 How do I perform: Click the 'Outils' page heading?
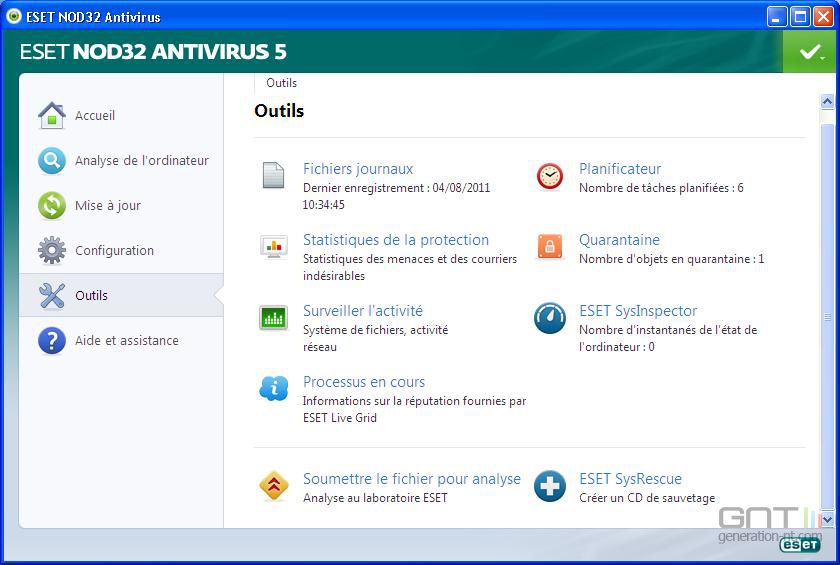click(x=279, y=111)
